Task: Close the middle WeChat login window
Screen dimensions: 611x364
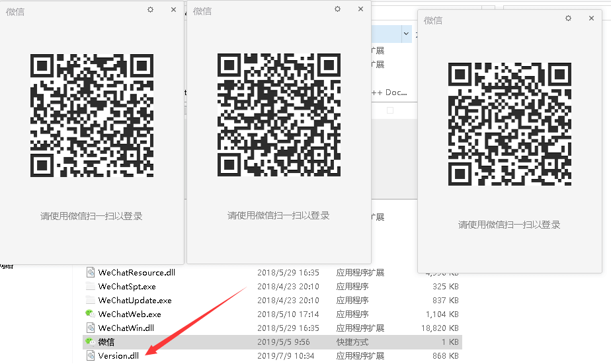Action: point(360,9)
